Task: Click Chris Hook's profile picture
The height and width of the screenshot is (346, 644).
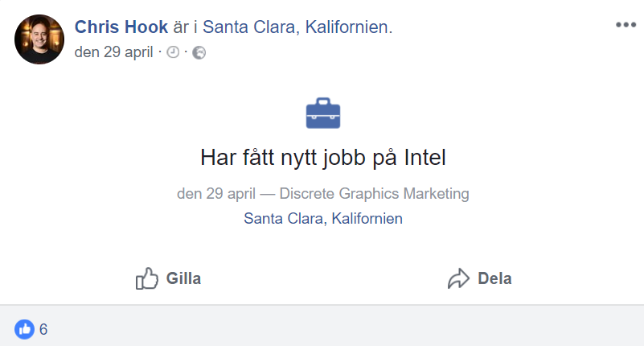Action: point(39,39)
